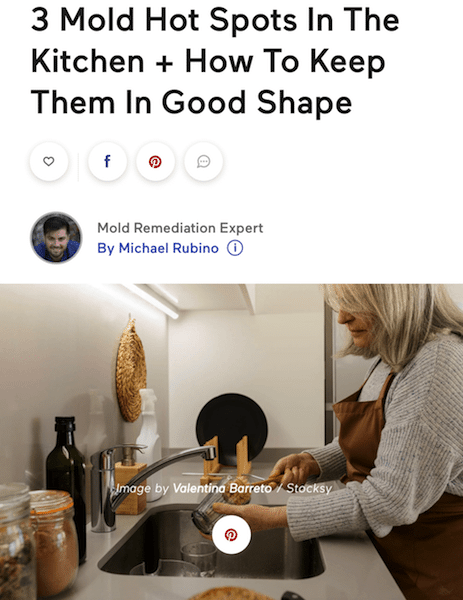Open the Valentina Barreto photographer credit
The image size is (463, 600).
[222, 488]
